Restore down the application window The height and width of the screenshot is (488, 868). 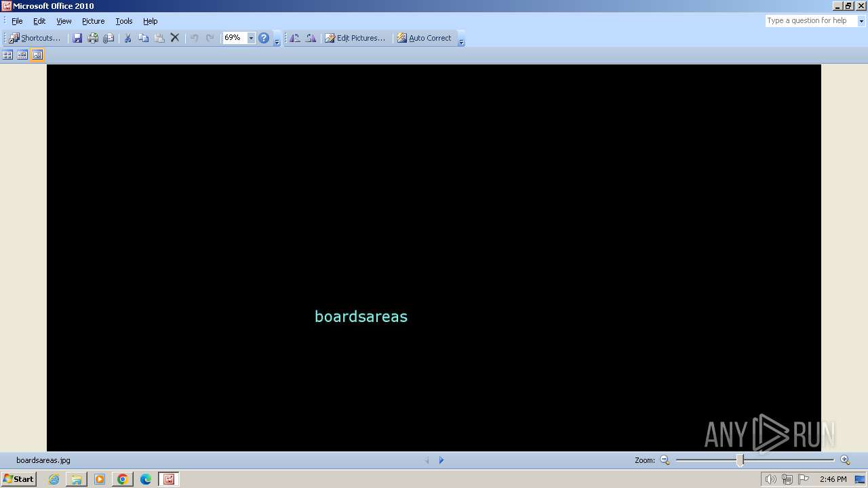(x=848, y=6)
